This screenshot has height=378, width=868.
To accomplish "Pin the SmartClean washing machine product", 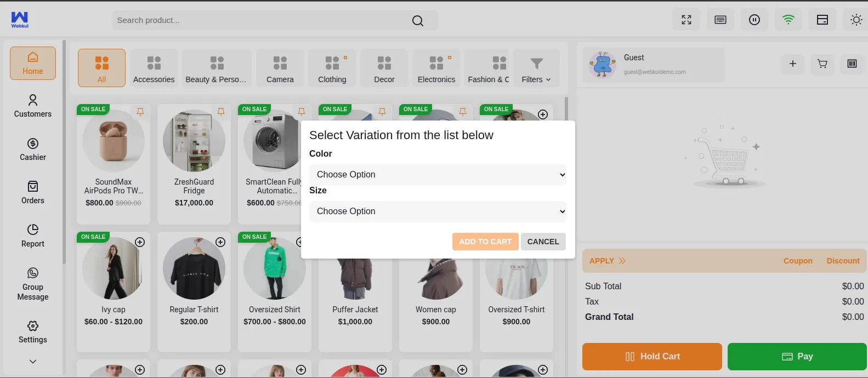I will [302, 112].
